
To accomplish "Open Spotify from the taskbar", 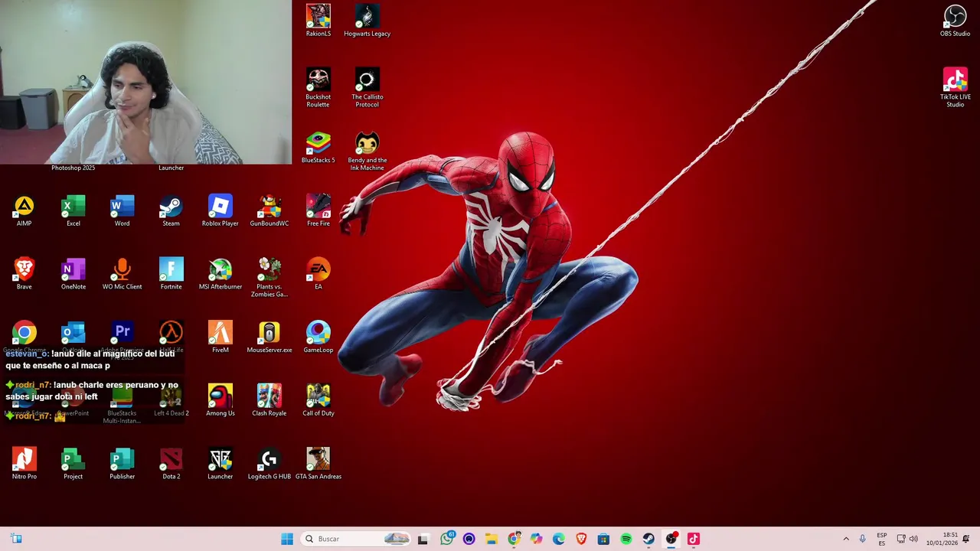I will [x=626, y=539].
